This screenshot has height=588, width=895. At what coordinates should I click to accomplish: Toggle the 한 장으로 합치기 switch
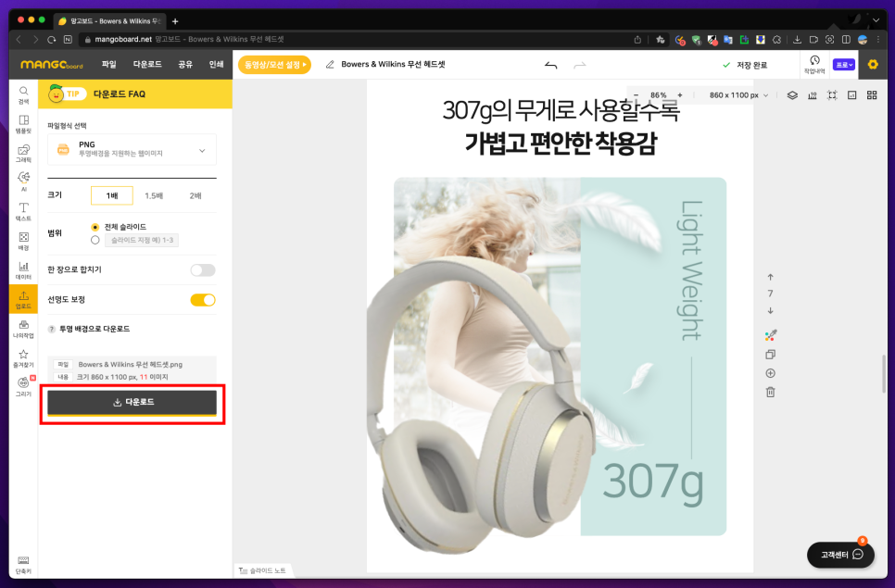[203, 269]
